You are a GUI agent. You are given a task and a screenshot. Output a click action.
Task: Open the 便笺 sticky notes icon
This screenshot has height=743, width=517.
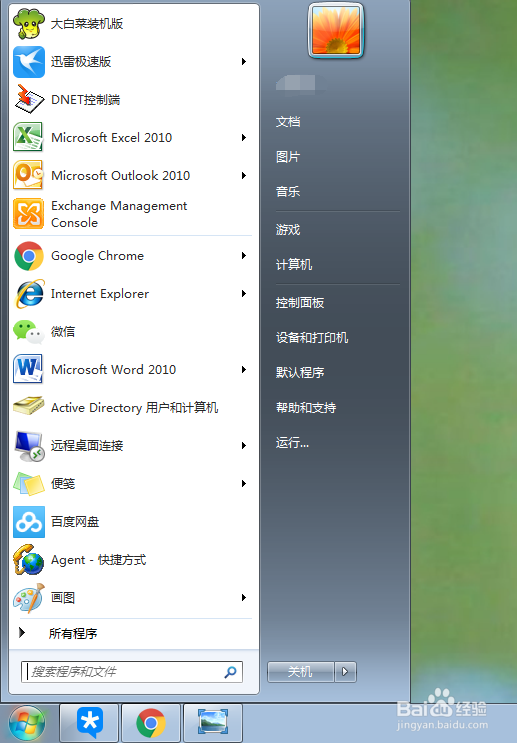tap(29, 484)
